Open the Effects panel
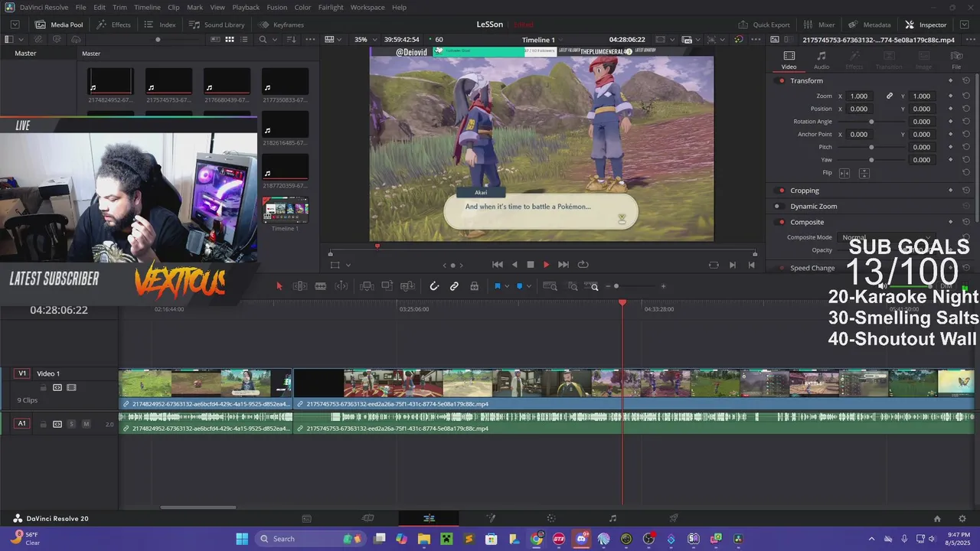This screenshot has height=551, width=980. [113, 24]
